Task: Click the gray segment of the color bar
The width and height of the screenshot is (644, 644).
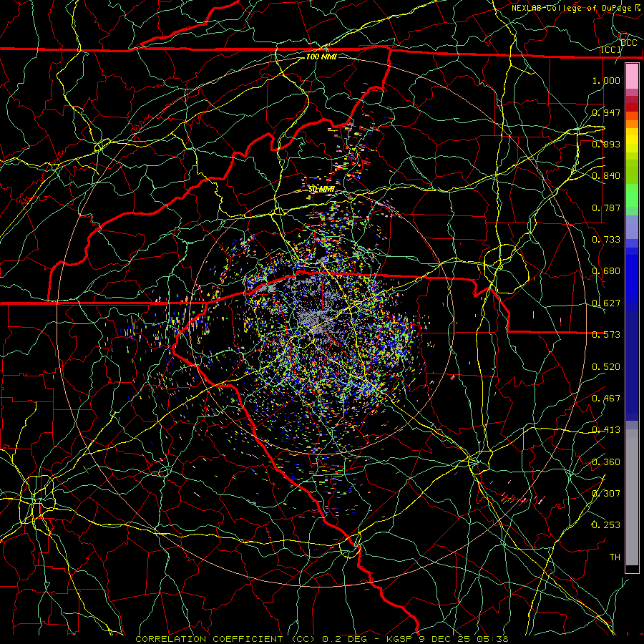Action: [632, 497]
